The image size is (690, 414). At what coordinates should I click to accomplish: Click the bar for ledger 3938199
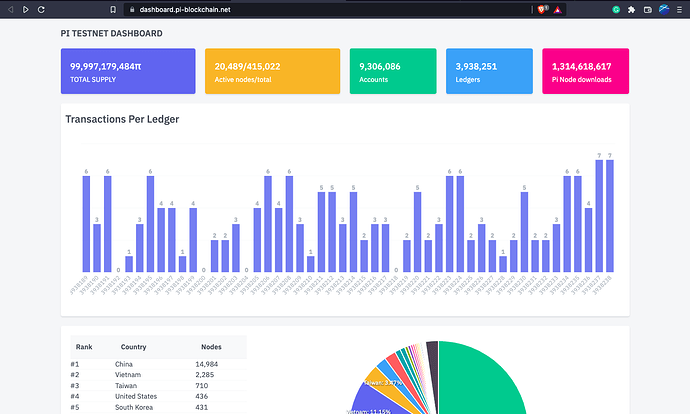(193, 240)
